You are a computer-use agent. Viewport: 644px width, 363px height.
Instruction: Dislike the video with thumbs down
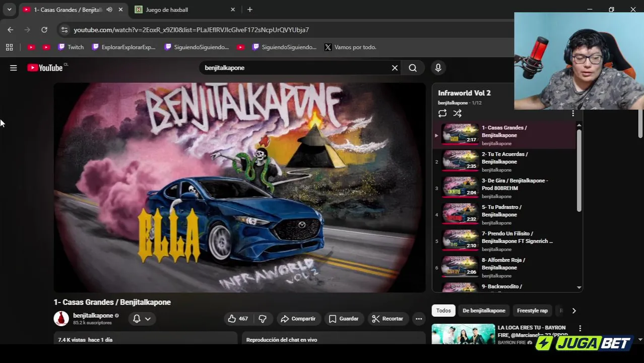[x=263, y=319]
